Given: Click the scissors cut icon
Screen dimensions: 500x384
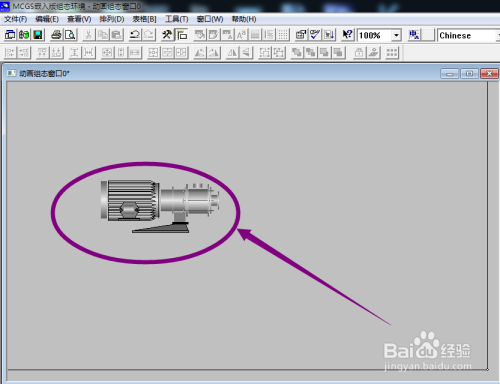Looking at the screenshot, I should click(x=89, y=35).
